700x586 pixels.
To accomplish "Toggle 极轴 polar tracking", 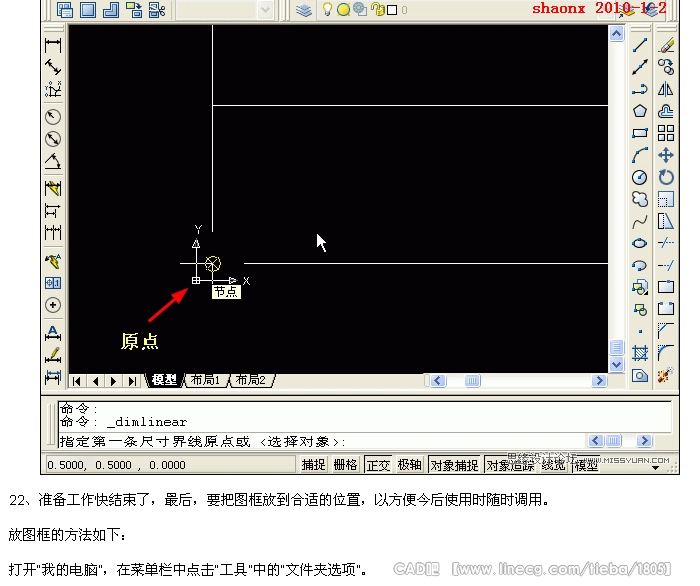I will [x=409, y=465].
